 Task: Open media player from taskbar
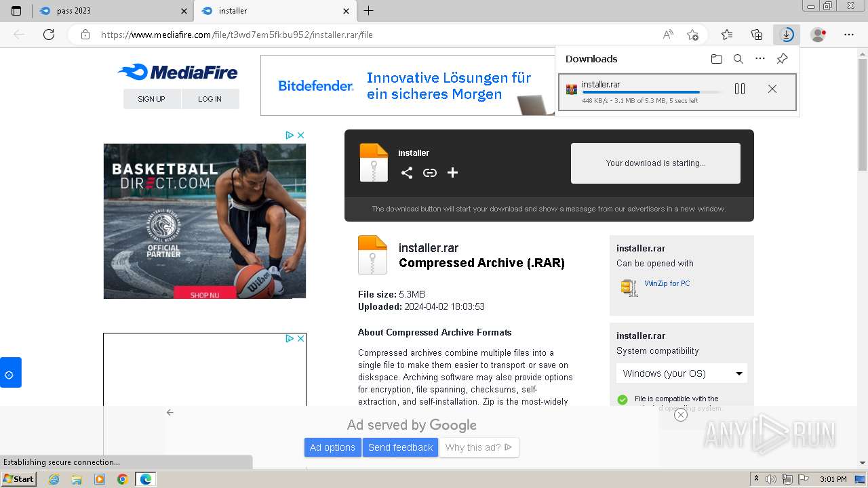[100, 479]
